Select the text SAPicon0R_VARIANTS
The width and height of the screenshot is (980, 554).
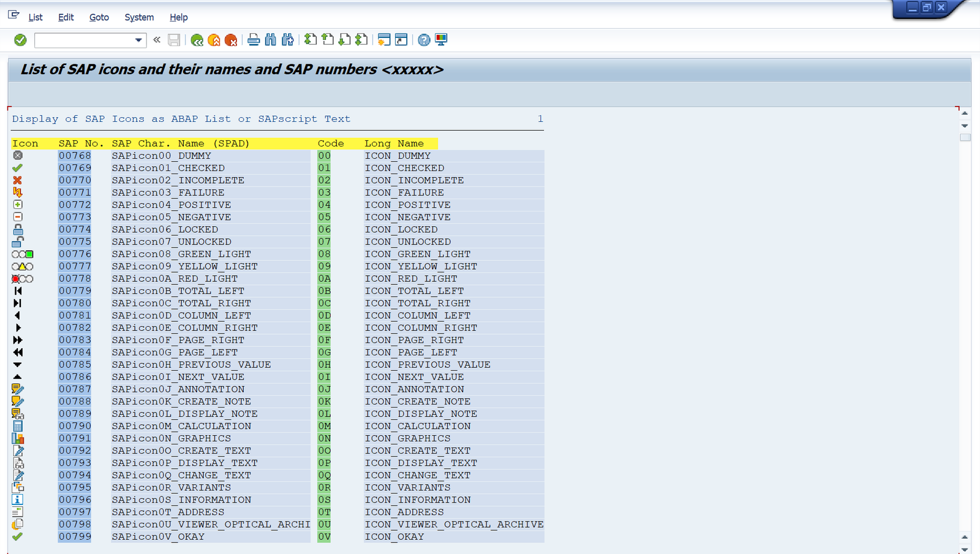point(171,487)
